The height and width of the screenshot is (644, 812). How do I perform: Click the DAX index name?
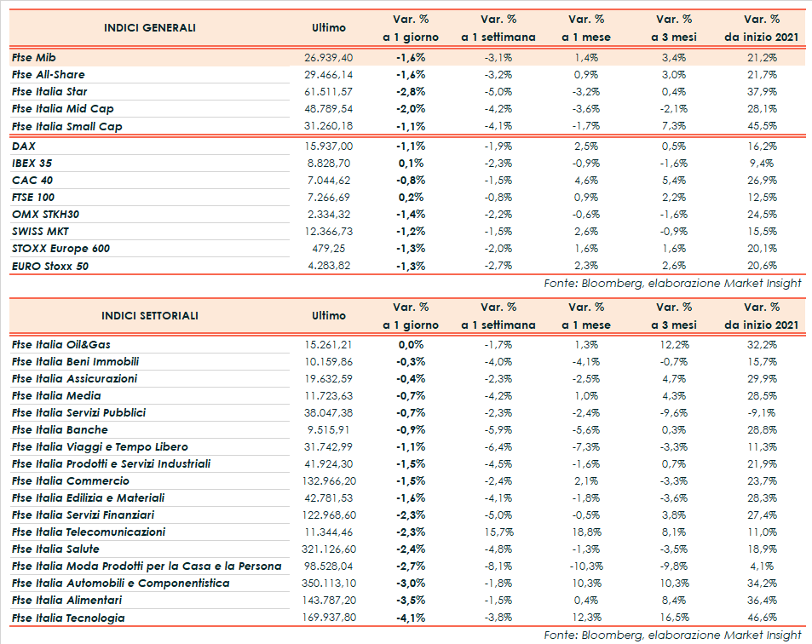24,146
